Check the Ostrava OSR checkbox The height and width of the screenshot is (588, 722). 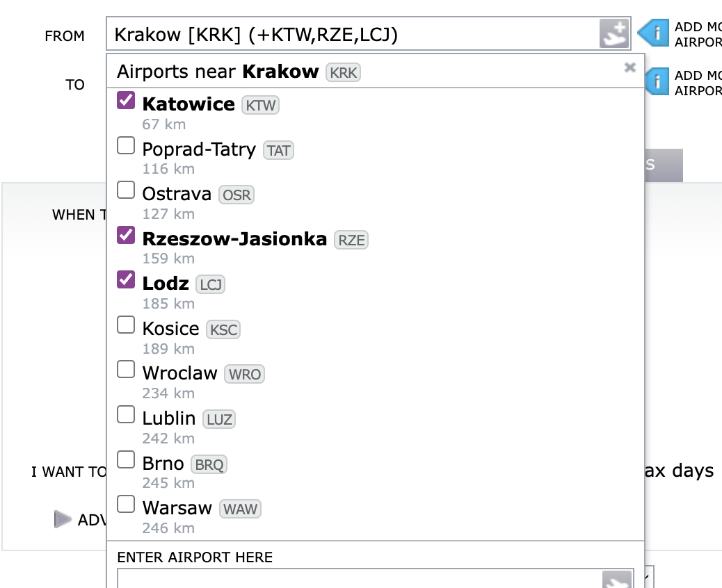click(126, 190)
